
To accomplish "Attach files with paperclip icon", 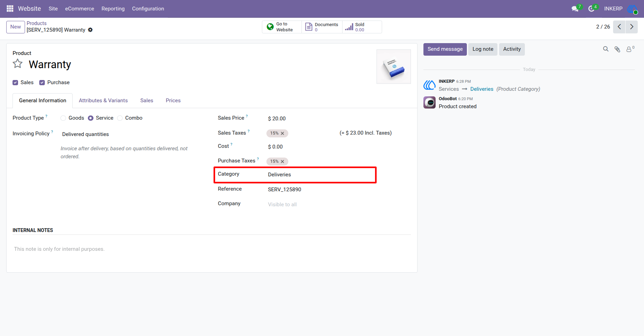I will click(617, 49).
